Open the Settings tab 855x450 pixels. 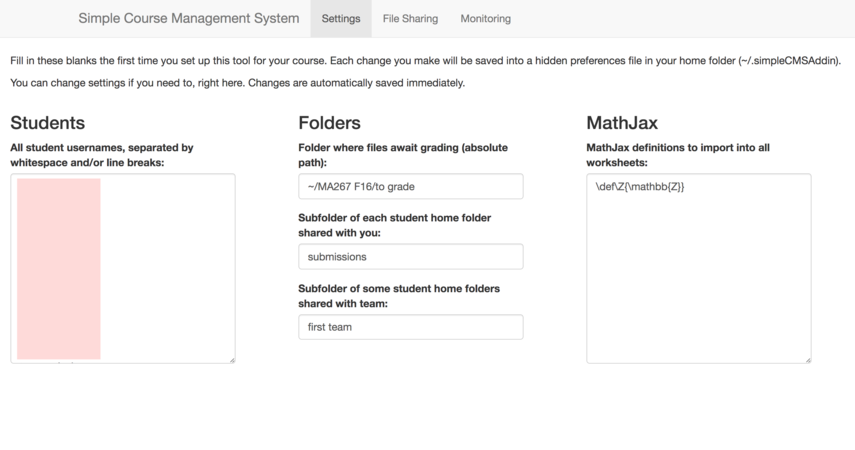tap(341, 19)
